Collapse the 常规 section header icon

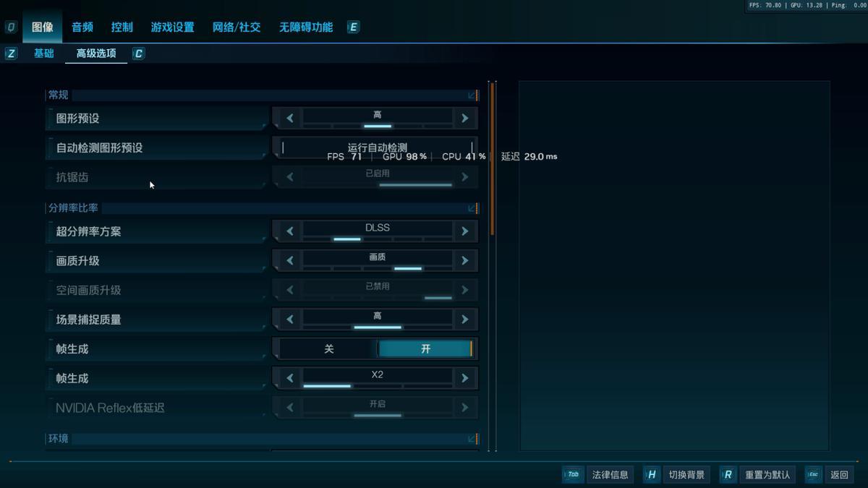pos(472,95)
